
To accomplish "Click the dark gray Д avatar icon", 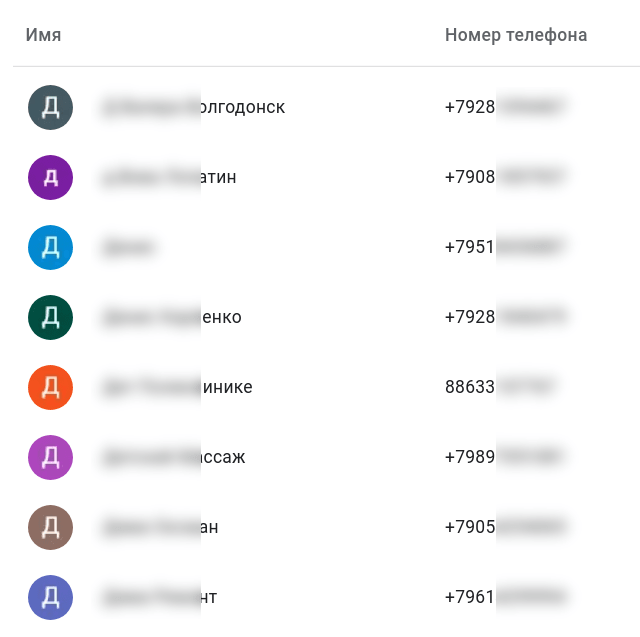I will (50, 107).
